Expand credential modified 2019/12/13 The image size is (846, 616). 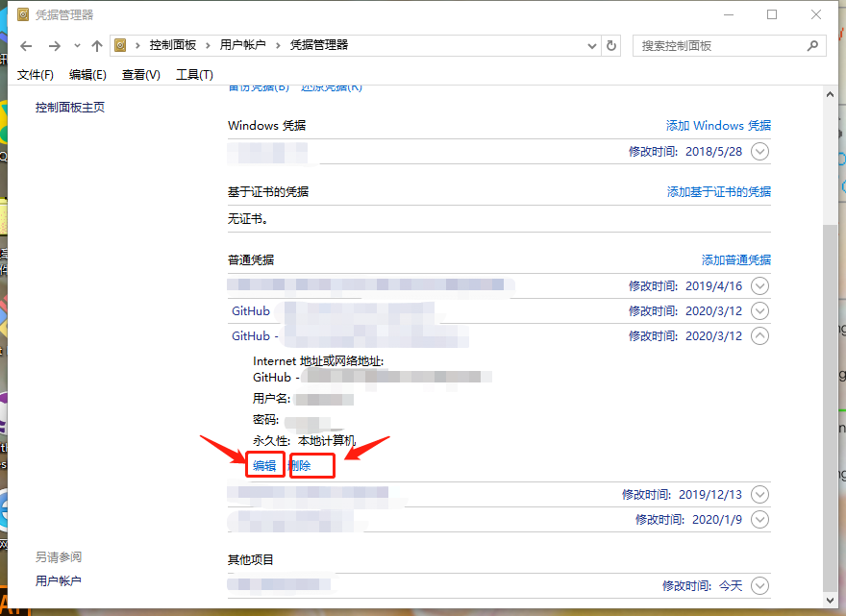759,495
